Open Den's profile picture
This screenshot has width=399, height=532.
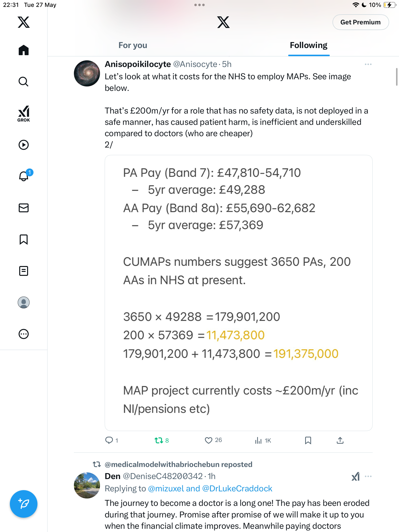87,485
